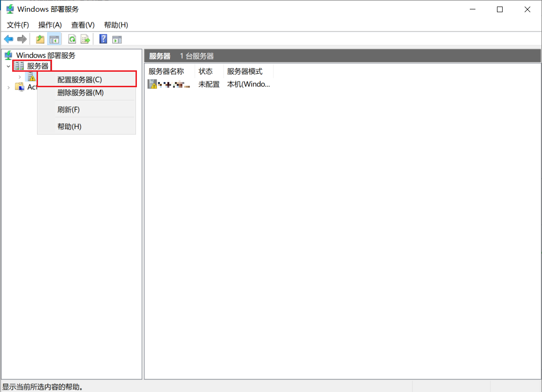Click the blurred server name in list
Screen dimensions: 542x392
[x=174, y=84]
